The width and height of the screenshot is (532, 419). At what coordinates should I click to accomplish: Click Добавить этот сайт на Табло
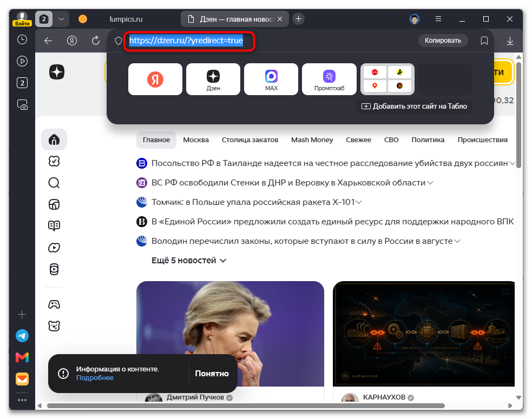tap(414, 106)
